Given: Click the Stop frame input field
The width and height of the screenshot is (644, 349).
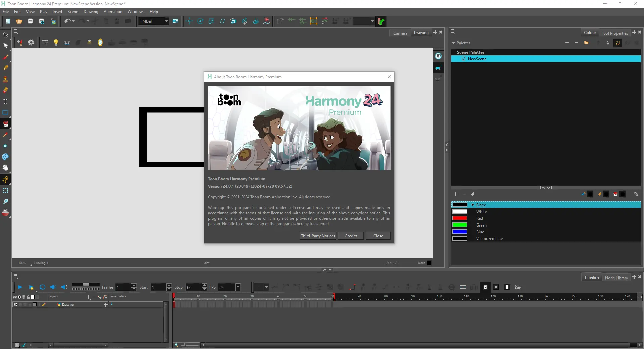Looking at the screenshot, I should 194,287.
